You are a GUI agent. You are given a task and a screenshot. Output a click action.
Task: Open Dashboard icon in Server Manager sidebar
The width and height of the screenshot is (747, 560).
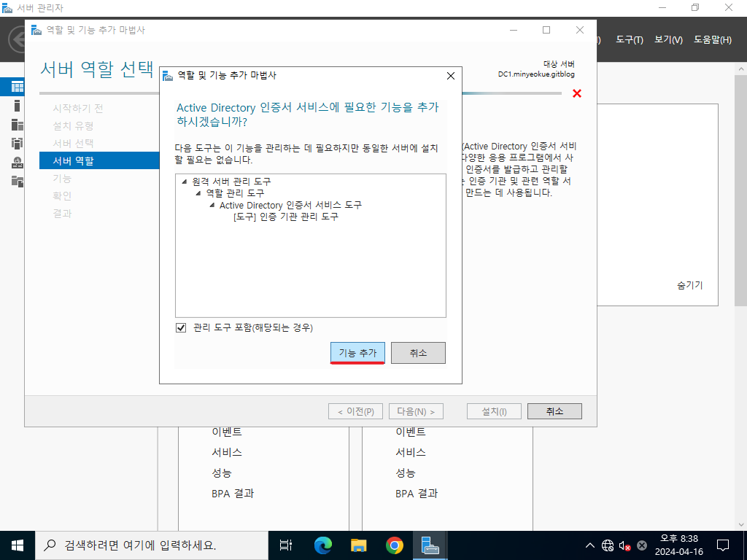(x=18, y=87)
